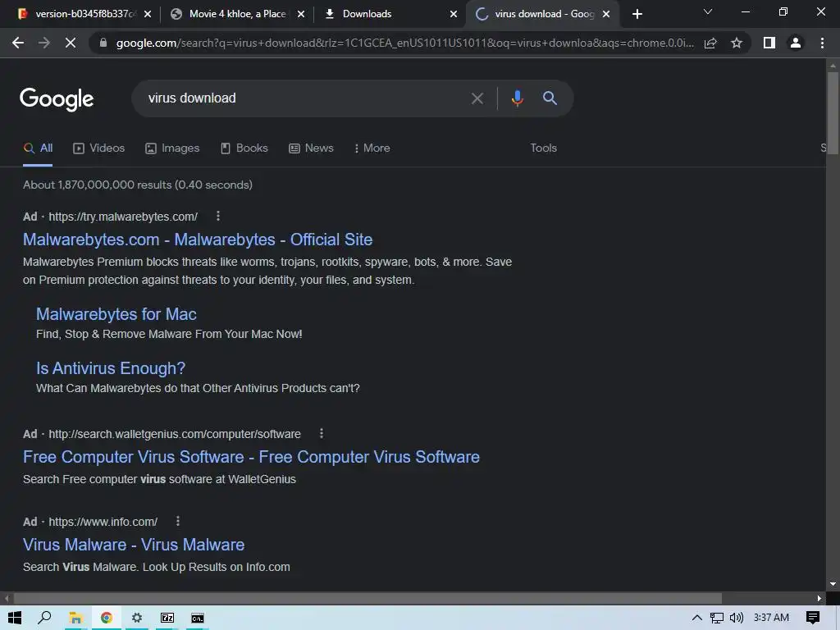Screen dimensions: 840x630
Task: Open ad options for the info.com ad
Action: [x=178, y=521]
